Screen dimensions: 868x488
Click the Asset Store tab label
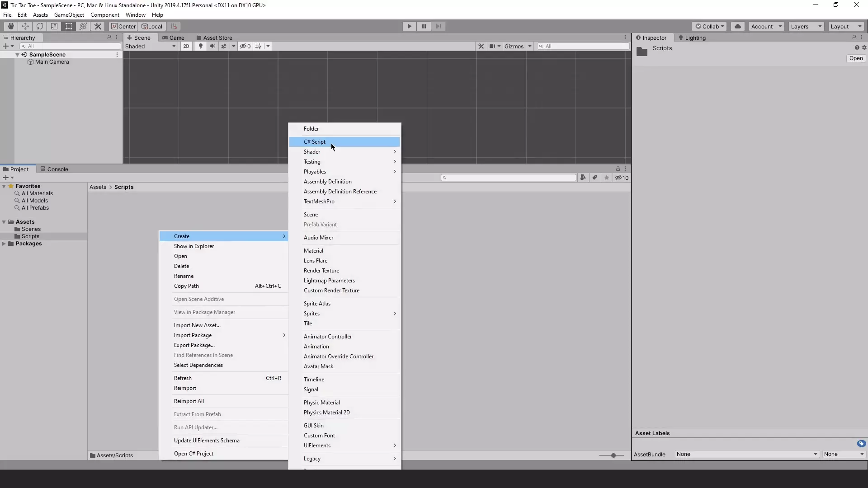[x=217, y=37]
